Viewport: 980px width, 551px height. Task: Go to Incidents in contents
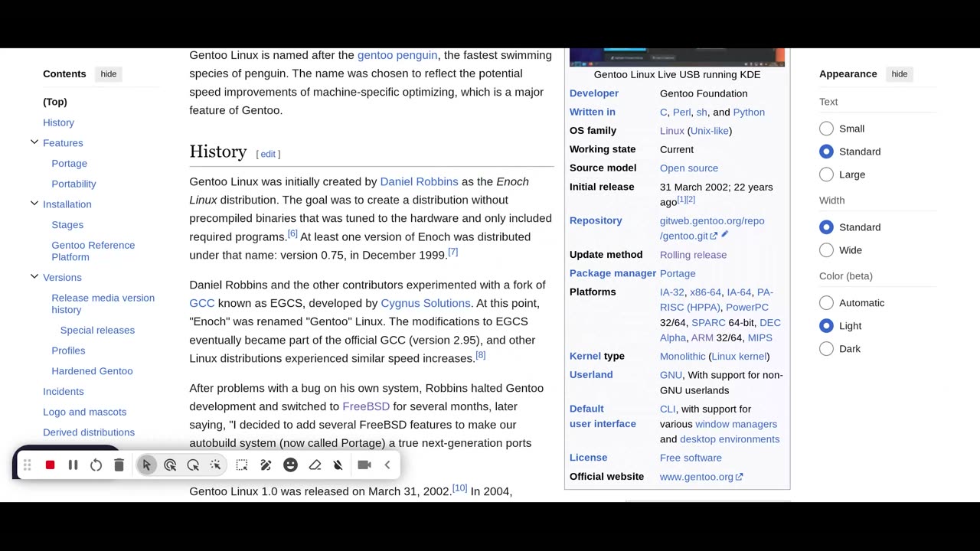(x=64, y=391)
